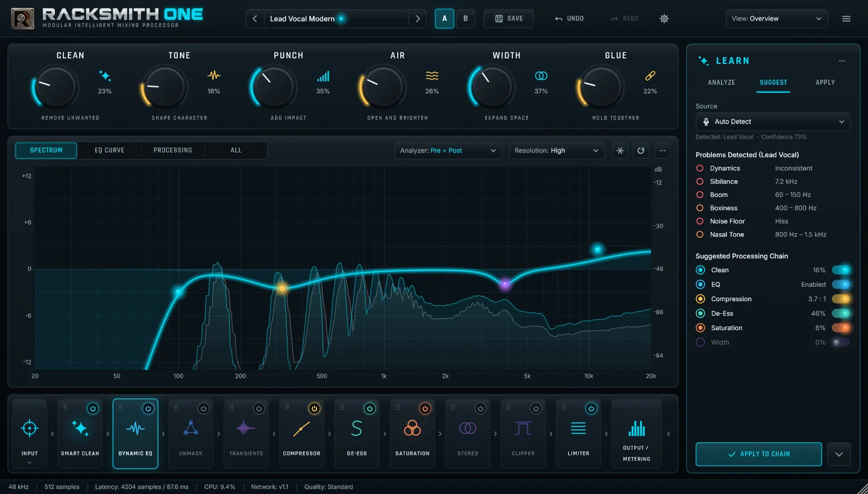The image size is (868, 494).
Task: Switch to the Processing tab
Action: pyautogui.click(x=173, y=151)
